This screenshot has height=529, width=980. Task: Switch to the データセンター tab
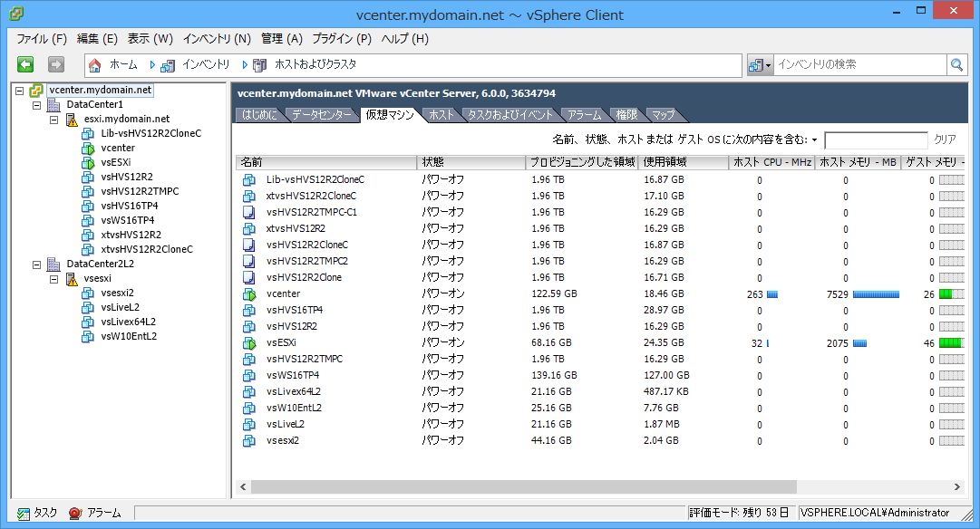coord(322,115)
